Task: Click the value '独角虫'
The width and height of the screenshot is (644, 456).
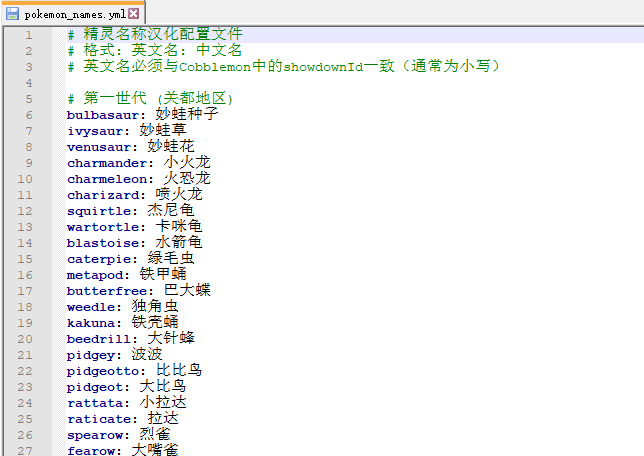Action: click(155, 306)
